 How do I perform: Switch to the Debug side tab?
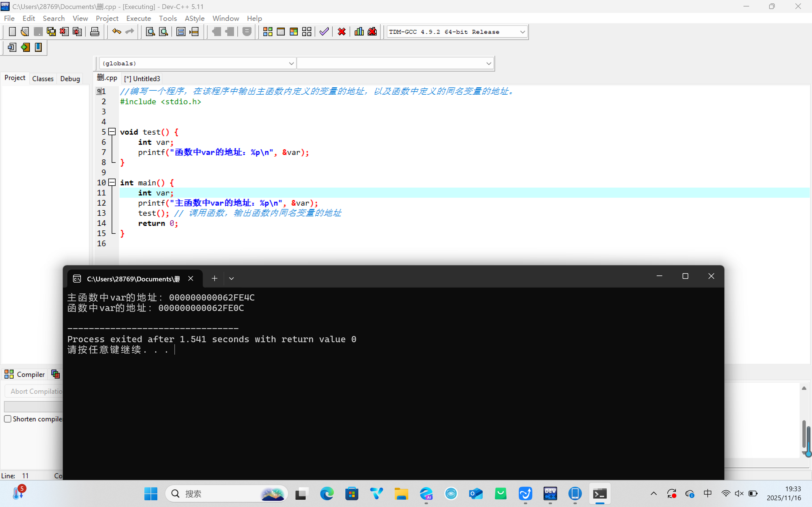(x=70, y=79)
